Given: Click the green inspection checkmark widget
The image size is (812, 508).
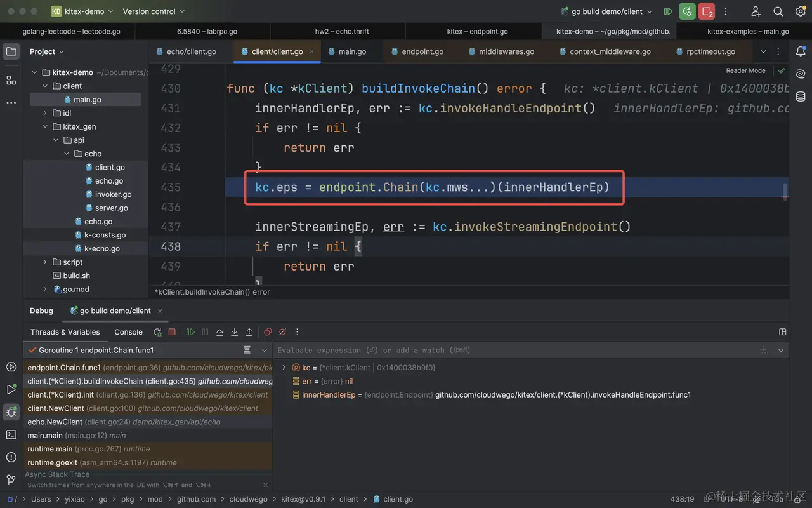Looking at the screenshot, I should (782, 70).
